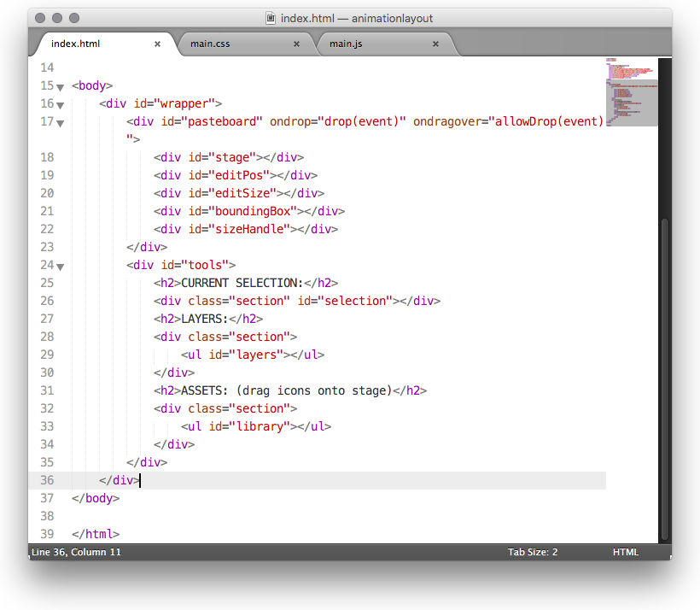Close the main.js tab
The image size is (700, 610).
[x=435, y=44]
